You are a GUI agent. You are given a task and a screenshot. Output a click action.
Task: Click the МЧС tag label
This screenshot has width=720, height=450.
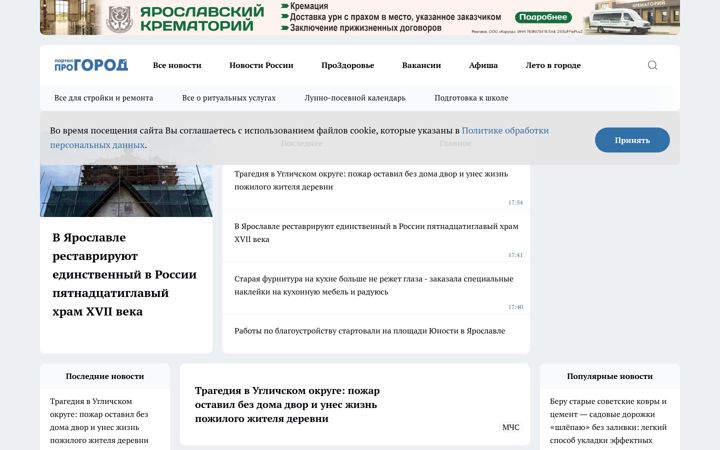(511, 427)
